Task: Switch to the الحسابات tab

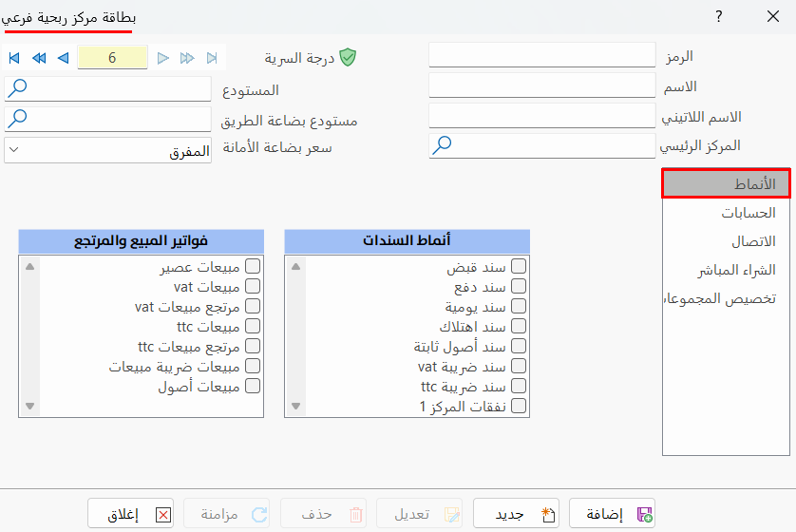Action: [726, 212]
